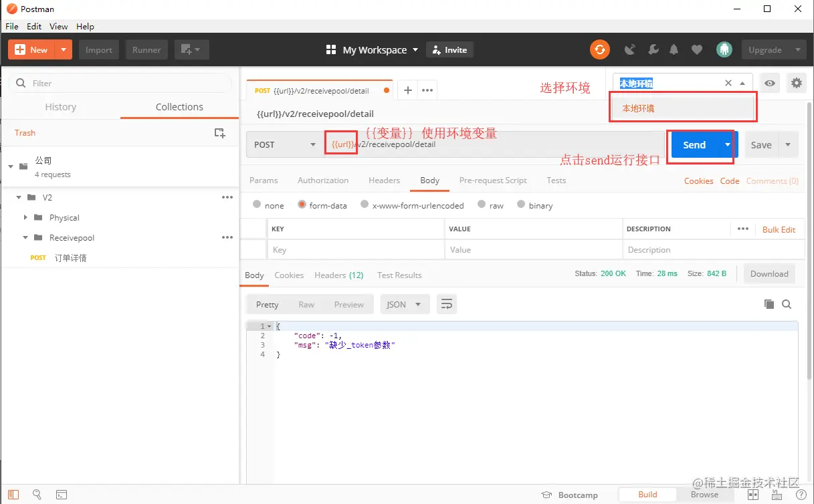Image resolution: width=814 pixels, height=504 pixels.
Task: Switch to Pre-request Script tab
Action: point(493,180)
